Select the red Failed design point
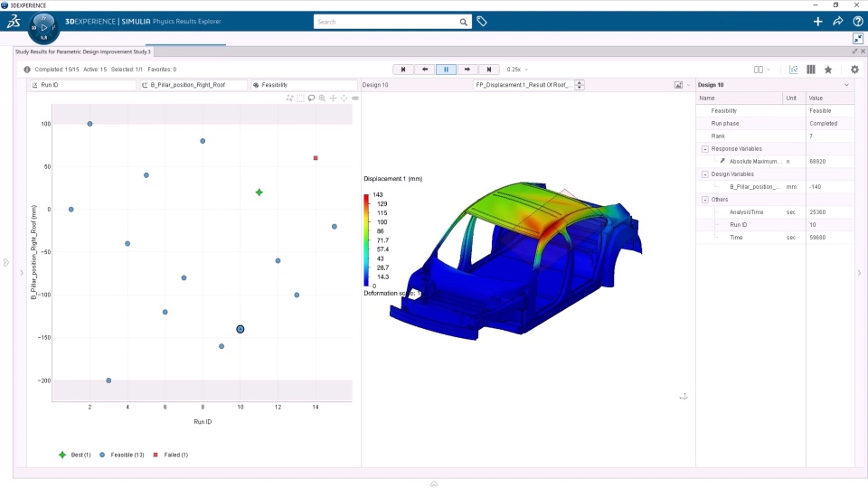The image size is (868, 488). 316,158
